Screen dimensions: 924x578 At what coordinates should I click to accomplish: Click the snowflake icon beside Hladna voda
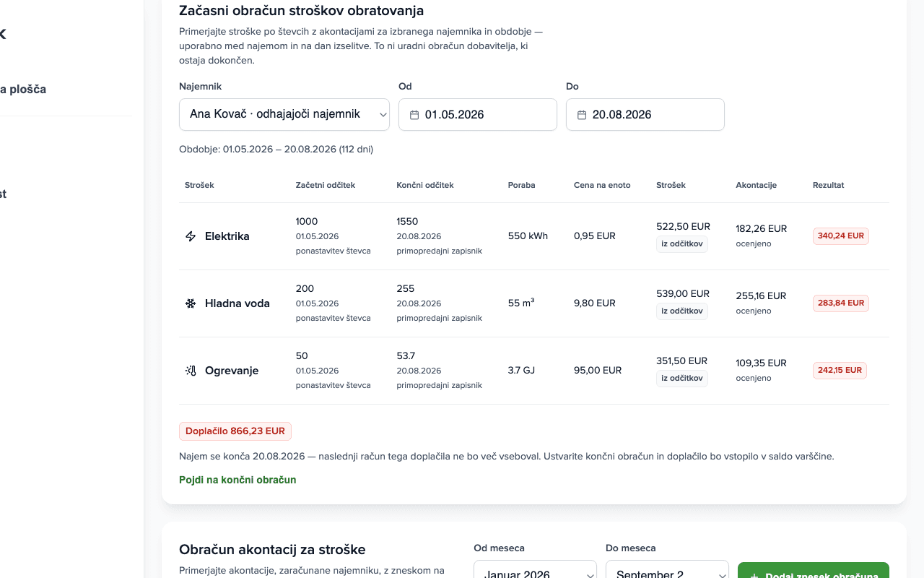191,303
